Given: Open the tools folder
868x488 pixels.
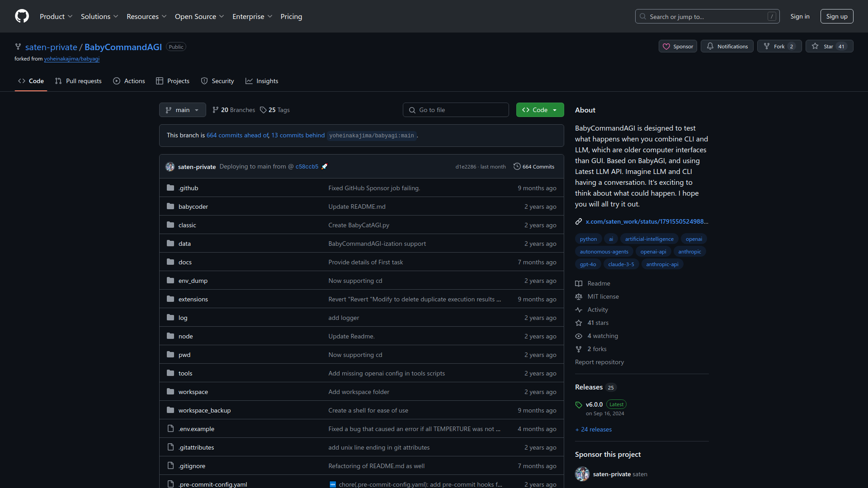Looking at the screenshot, I should 185,373.
